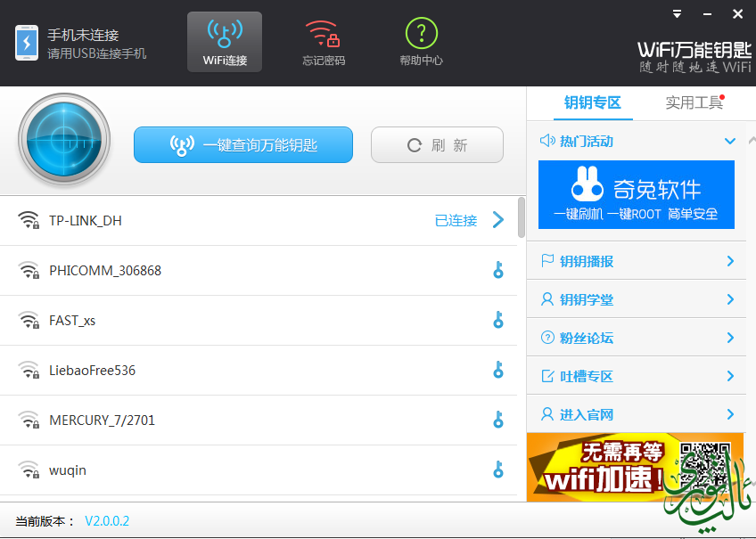Screen dimensions: 756x539
Task: Click WiFi signal icon for FAST_xs
Action: (29, 321)
